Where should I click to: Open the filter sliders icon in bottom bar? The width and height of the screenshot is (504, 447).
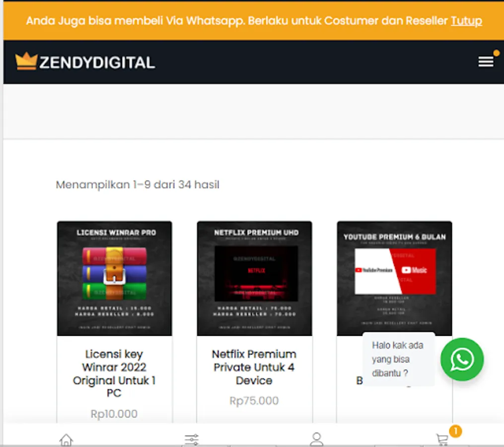click(x=192, y=440)
